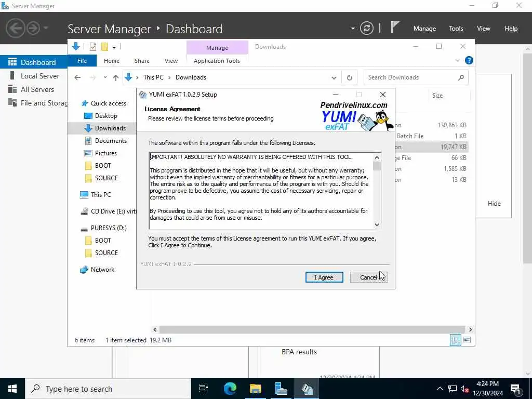The image size is (532, 399).
Task: Click Explorer up-one-level arrow
Action: pyautogui.click(x=116, y=78)
